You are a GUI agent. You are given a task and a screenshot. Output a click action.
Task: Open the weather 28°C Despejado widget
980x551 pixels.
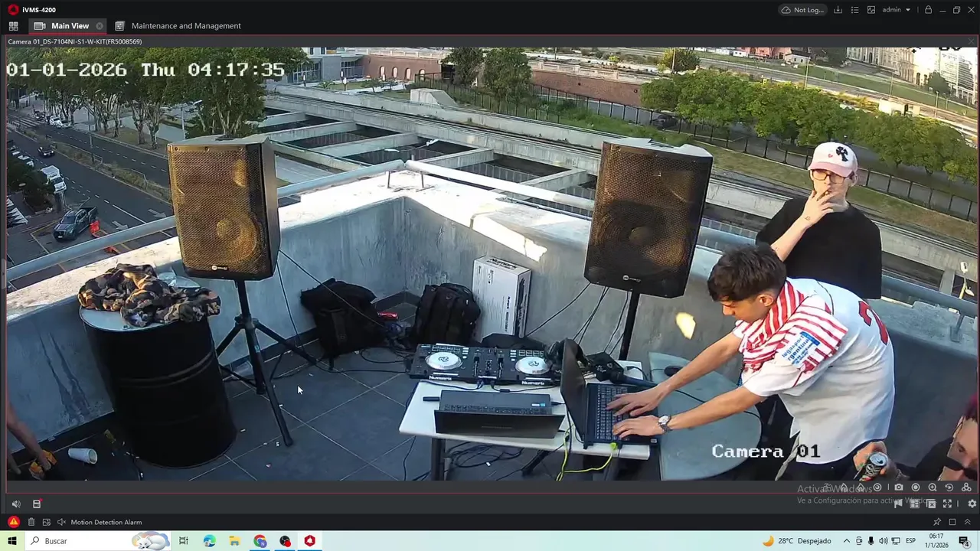pos(797,541)
